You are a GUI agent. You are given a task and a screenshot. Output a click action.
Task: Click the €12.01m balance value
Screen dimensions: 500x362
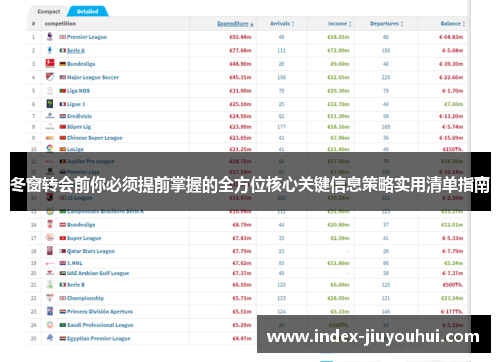452,225
